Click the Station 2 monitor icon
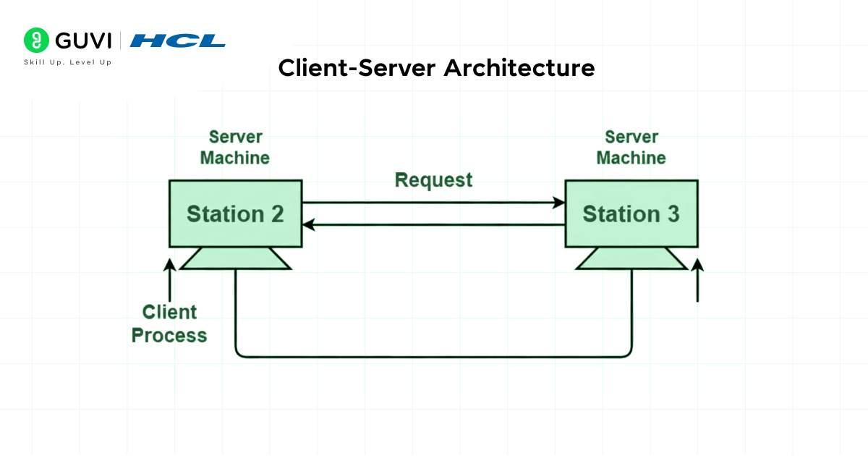Screen dimensions: 868x456 [x=235, y=213]
